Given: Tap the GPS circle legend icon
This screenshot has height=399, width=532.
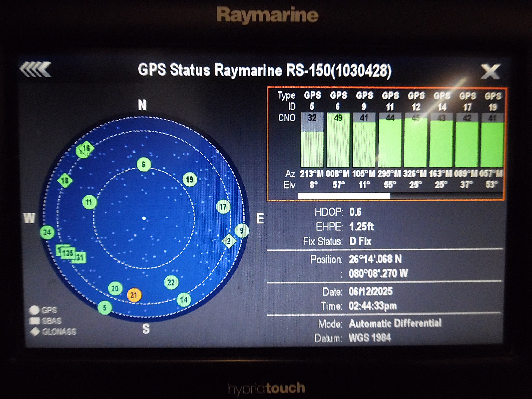Looking at the screenshot, I should [34, 310].
